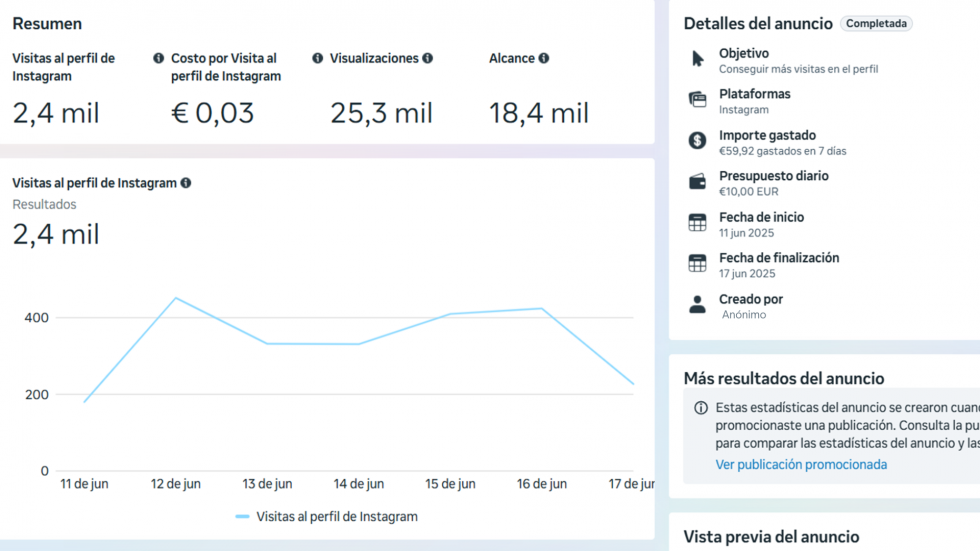Click '€59,92 gastados en 7 días' text
Screen dimensions: 980x551
coord(782,151)
